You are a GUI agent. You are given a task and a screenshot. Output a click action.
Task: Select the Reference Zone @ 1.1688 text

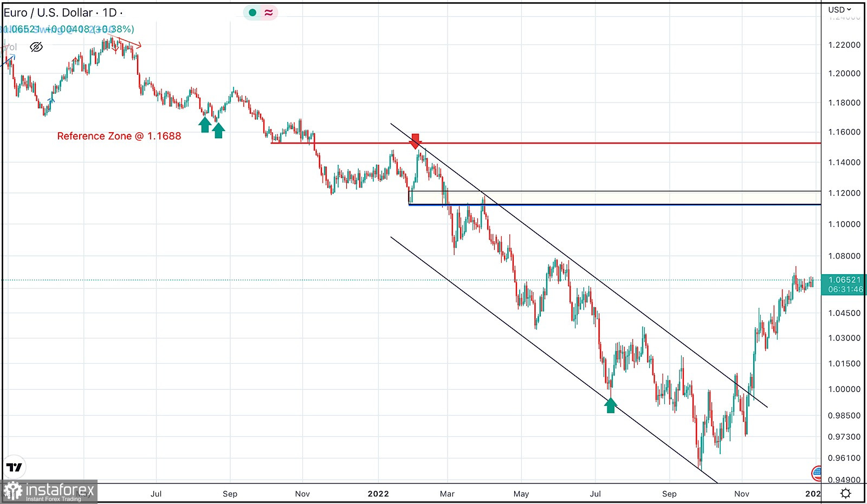[119, 136]
